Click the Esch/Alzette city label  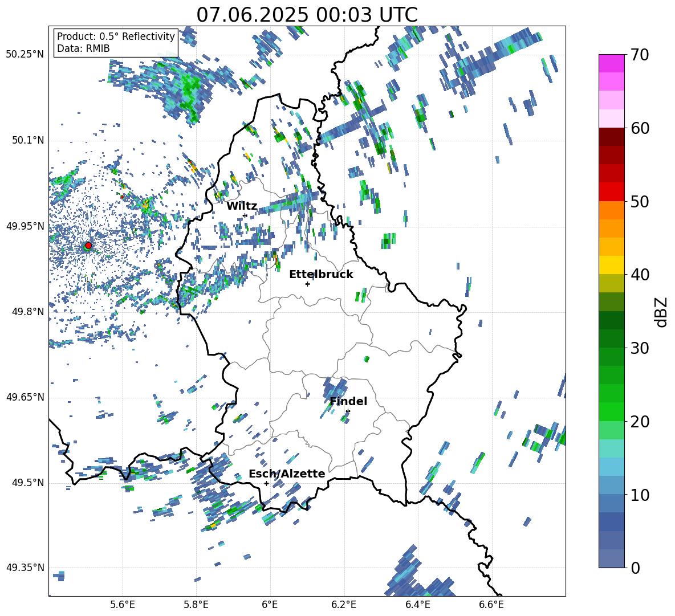tap(287, 474)
